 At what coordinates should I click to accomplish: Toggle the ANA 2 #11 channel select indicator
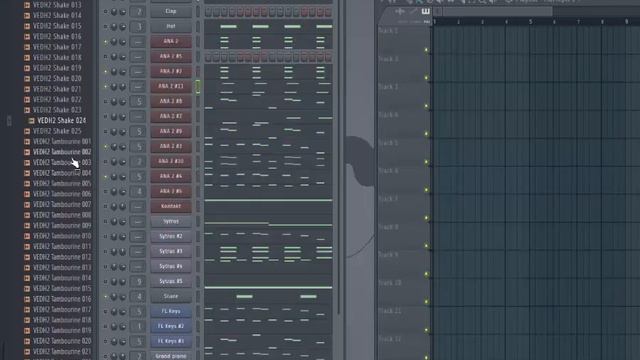click(x=198, y=87)
